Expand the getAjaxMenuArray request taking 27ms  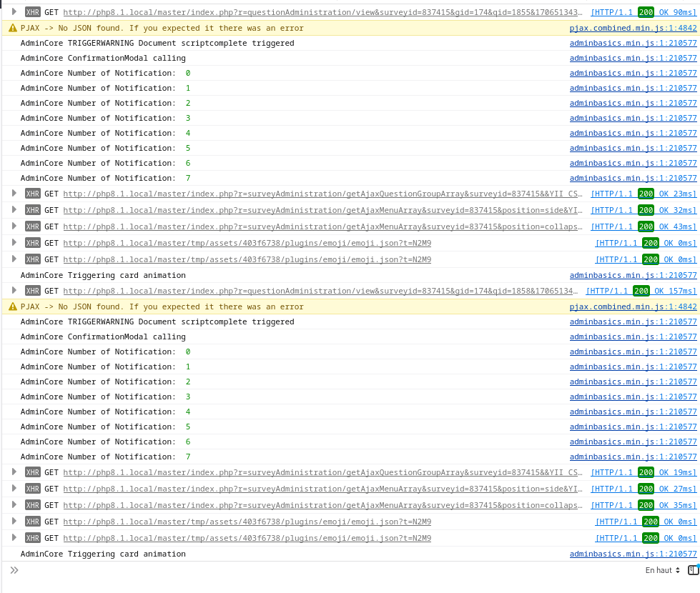(14, 488)
